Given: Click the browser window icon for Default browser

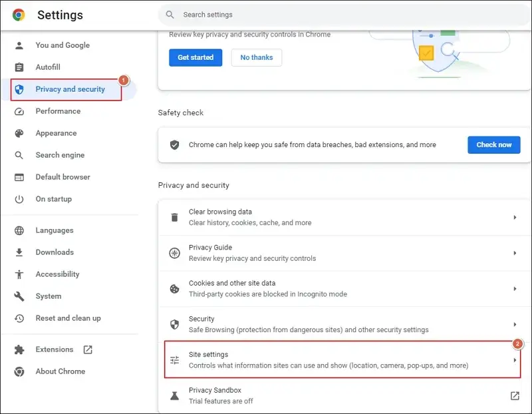Looking at the screenshot, I should (x=19, y=177).
